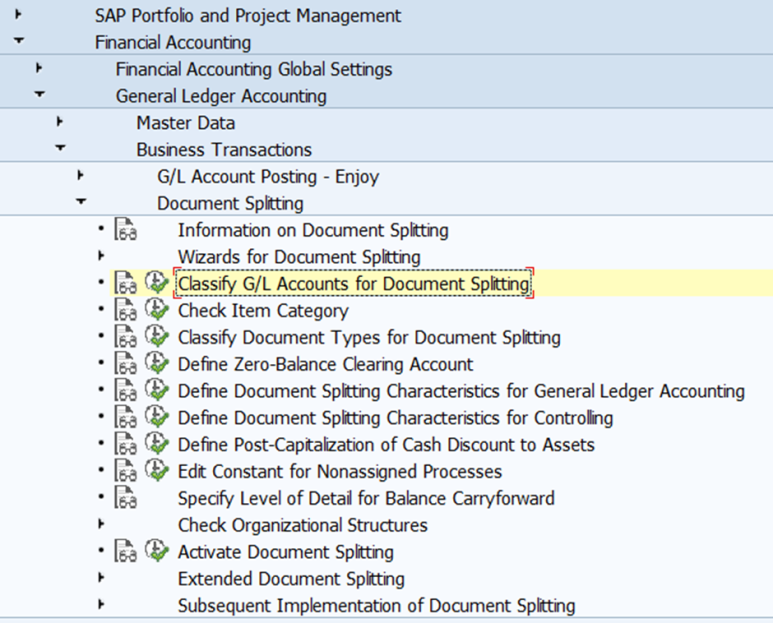Click Information on Document Splitting text

point(313,231)
